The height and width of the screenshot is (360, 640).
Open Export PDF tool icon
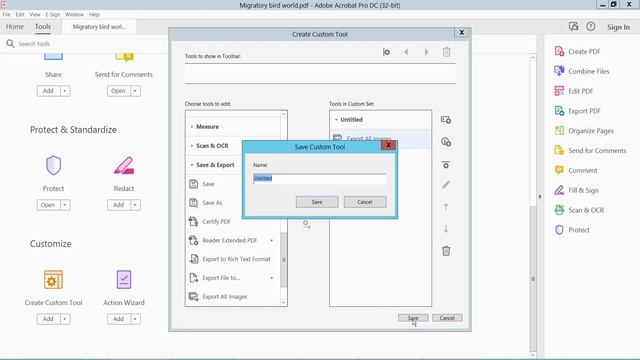pos(559,111)
